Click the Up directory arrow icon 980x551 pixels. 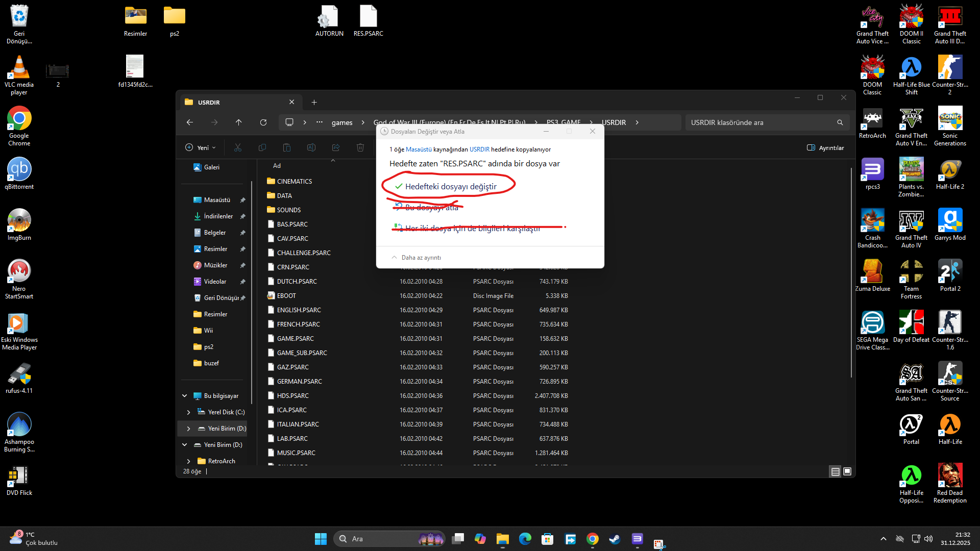238,122
